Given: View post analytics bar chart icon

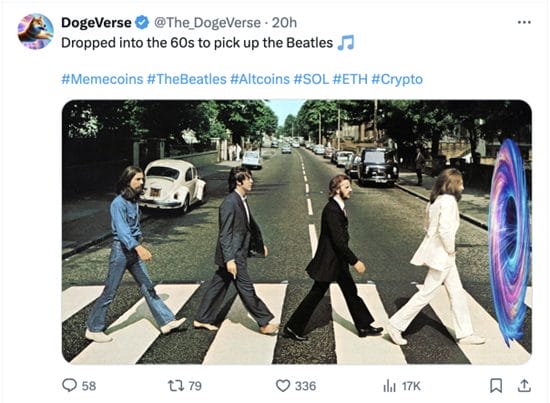Looking at the screenshot, I should coord(389,386).
